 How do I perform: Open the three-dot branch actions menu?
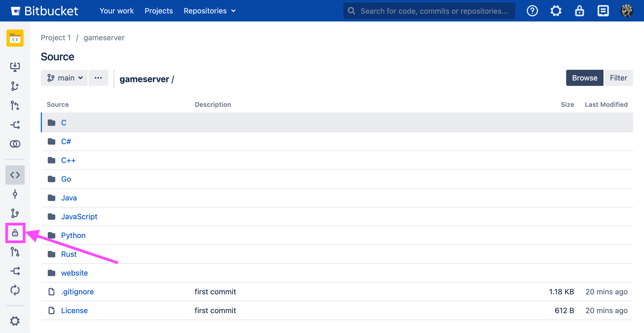pyautogui.click(x=98, y=78)
